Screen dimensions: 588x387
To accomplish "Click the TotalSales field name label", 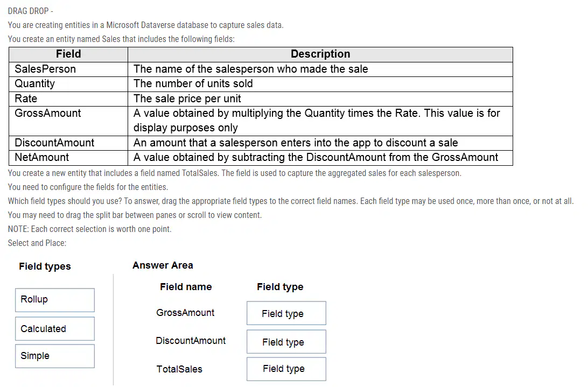I will [179, 369].
